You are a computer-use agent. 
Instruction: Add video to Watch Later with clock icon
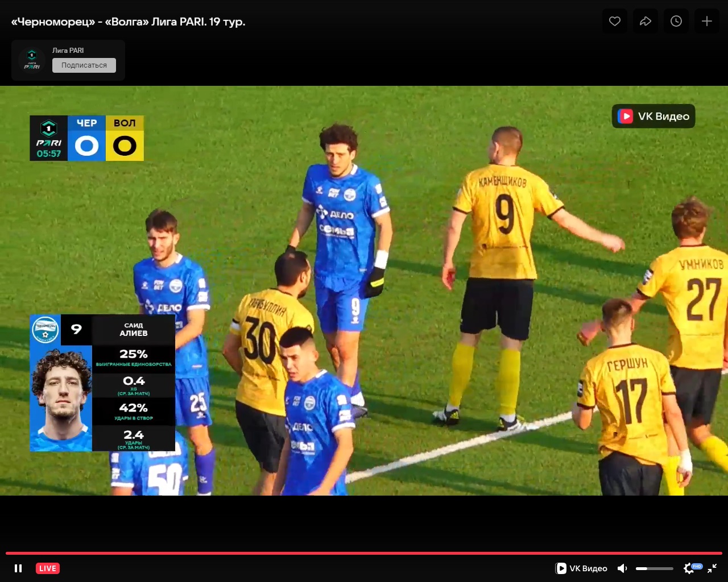click(x=676, y=21)
